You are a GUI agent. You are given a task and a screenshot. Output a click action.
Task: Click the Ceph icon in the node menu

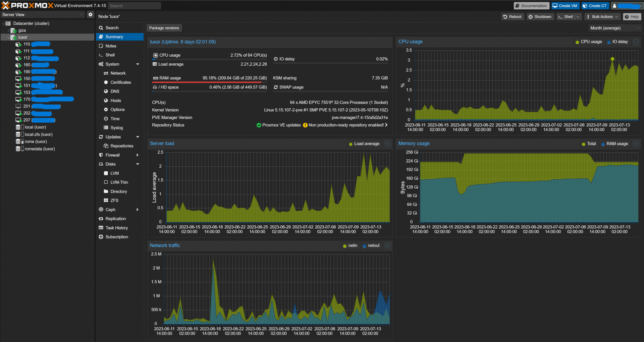coord(101,210)
